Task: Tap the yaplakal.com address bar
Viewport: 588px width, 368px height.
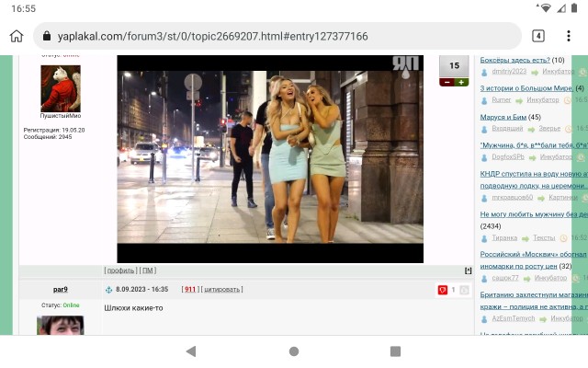Action: pyautogui.click(x=277, y=36)
